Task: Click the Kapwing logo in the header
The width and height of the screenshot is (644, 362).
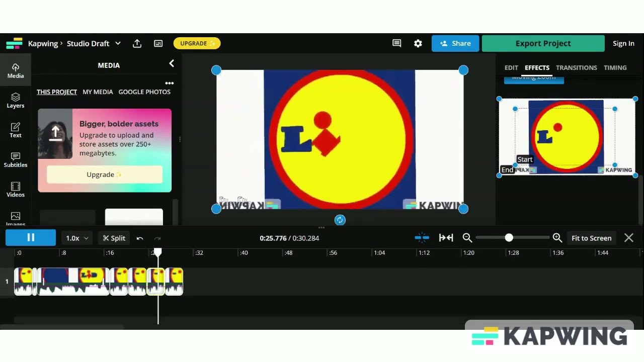Action: [x=14, y=43]
